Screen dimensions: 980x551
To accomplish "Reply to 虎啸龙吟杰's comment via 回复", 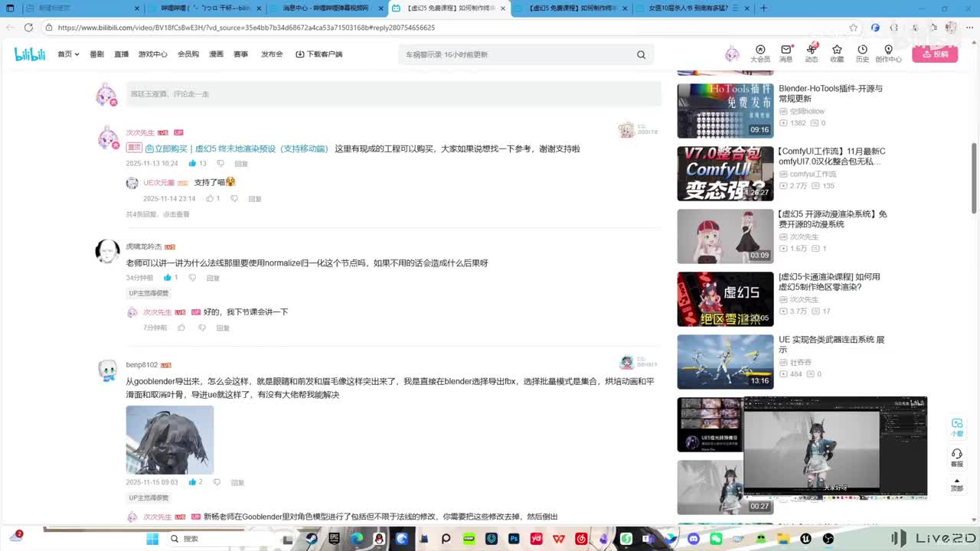I will click(214, 278).
